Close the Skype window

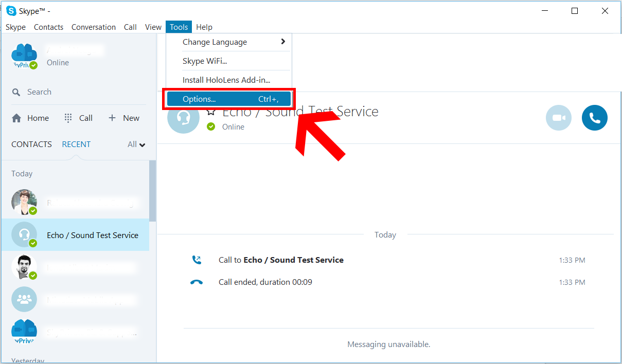605,11
